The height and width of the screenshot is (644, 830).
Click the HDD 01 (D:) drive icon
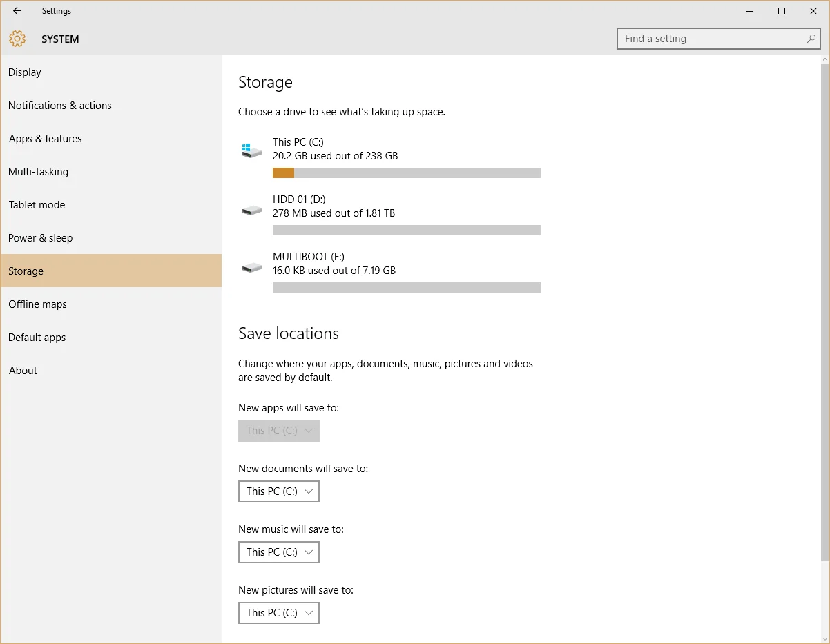tap(251, 210)
